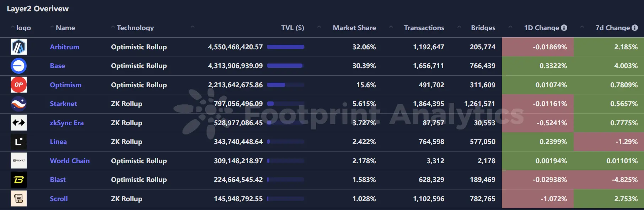Click Base's green 1D Change cell
The width and height of the screenshot is (644, 210).
pos(537,66)
